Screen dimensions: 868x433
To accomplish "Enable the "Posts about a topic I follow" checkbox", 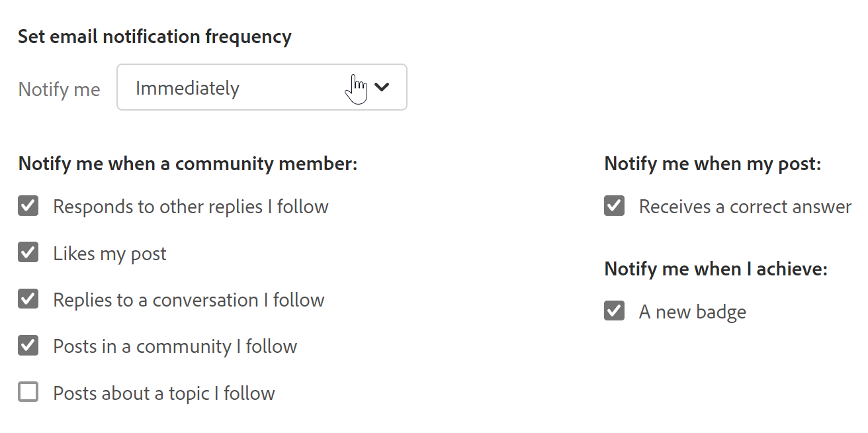I will coord(28,393).
